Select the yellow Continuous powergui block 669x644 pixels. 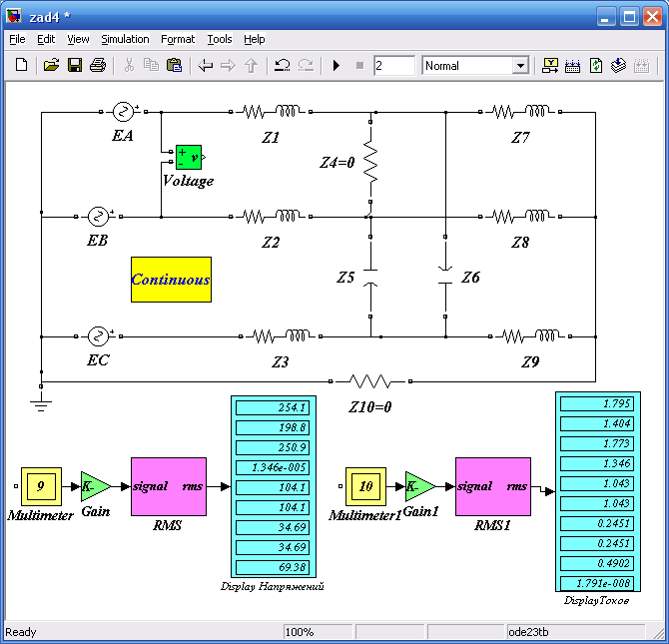[x=171, y=280]
